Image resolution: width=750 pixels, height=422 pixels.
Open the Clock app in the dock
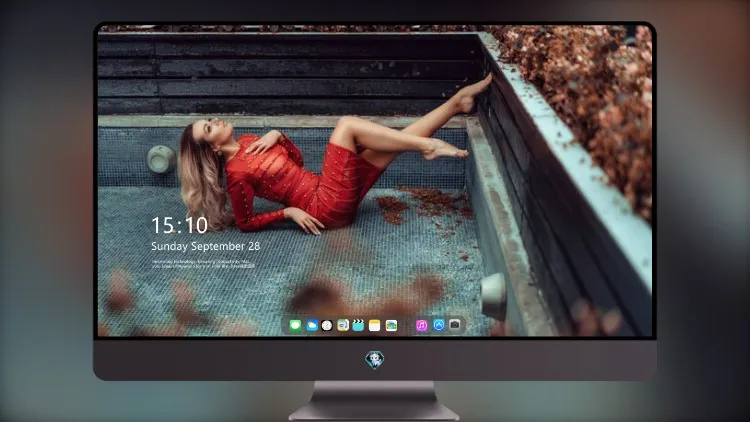327,326
